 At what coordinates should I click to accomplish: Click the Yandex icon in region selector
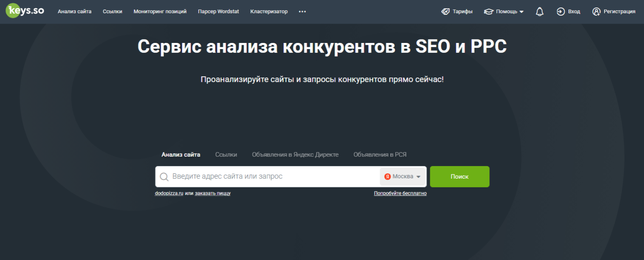(388, 177)
